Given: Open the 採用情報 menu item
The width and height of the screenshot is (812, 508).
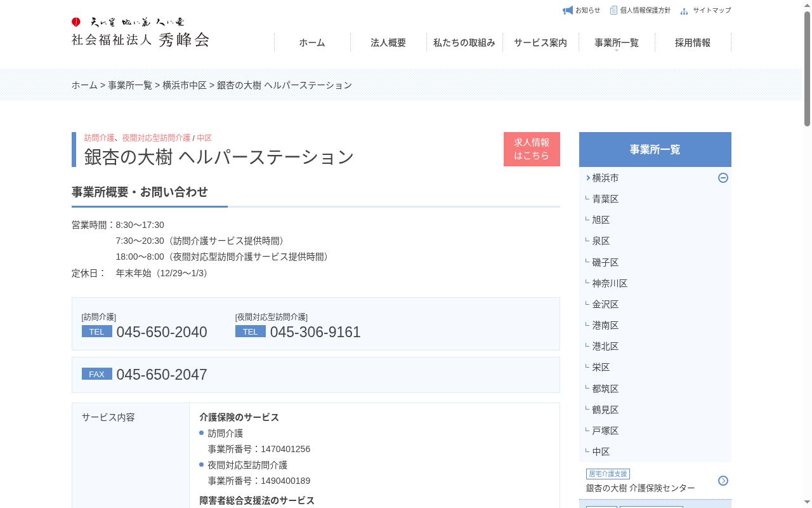Looking at the screenshot, I should click(693, 43).
